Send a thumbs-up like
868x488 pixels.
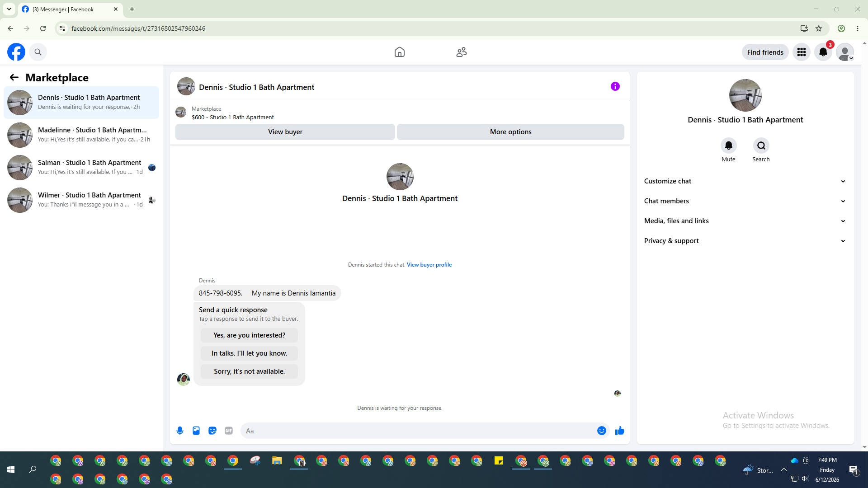(x=620, y=431)
